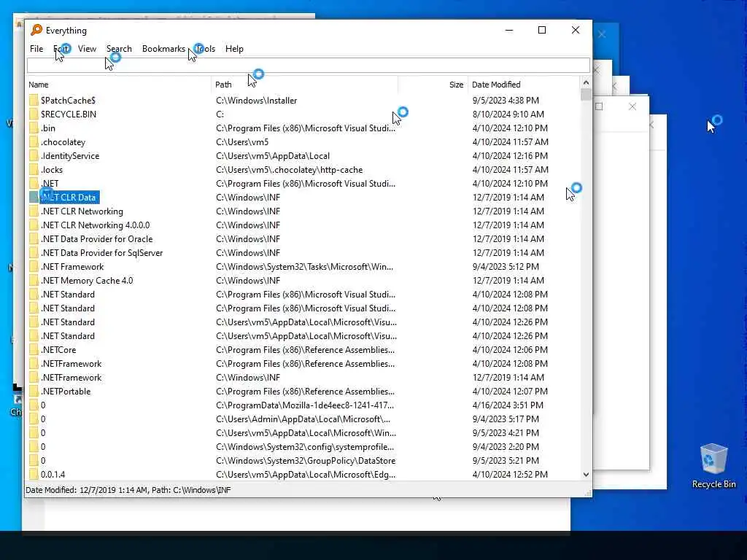The height and width of the screenshot is (560, 747).
Task: Click the .NET CLR Networking 4.0.0.0 folder icon
Action: [34, 225]
